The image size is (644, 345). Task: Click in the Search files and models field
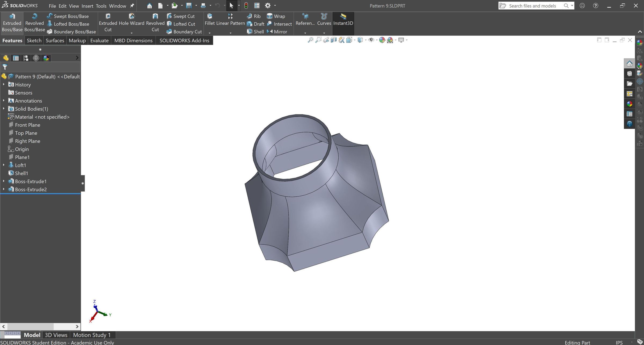point(534,6)
